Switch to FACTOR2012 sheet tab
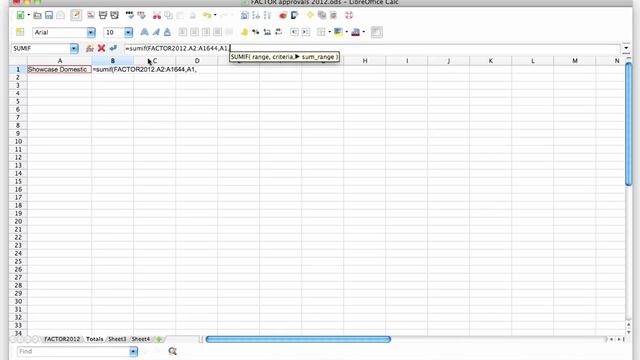Image resolution: width=640 pixels, height=360 pixels. point(62,339)
